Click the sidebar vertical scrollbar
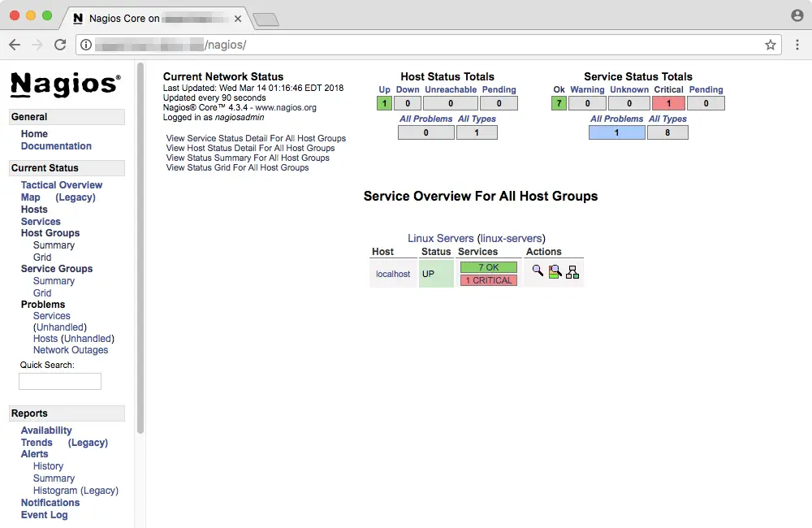The height and width of the screenshot is (528, 812). pyautogui.click(x=140, y=249)
